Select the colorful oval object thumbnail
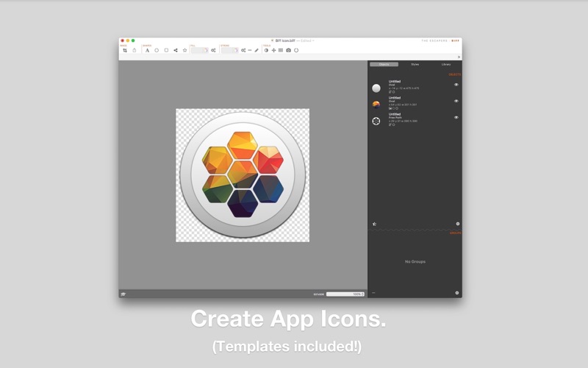 [376, 105]
